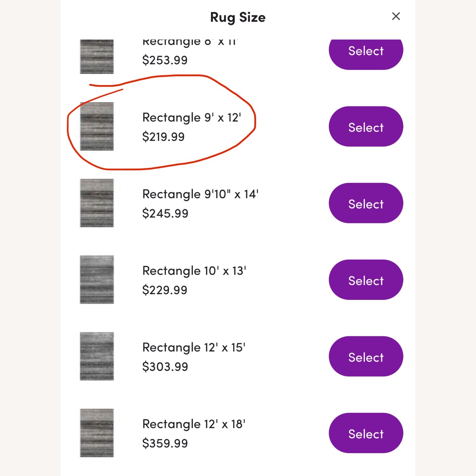Click the $219.99 price label
The height and width of the screenshot is (476, 476).
coord(164,136)
